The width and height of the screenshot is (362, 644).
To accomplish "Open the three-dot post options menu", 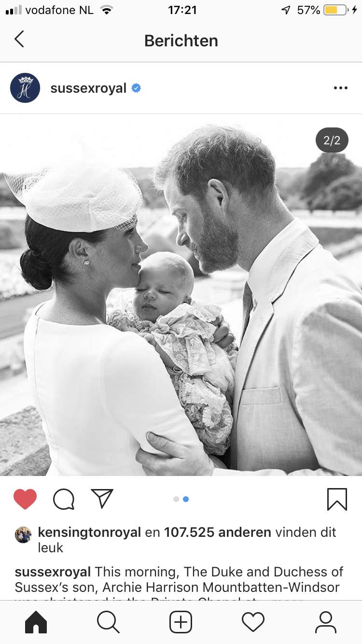I will tap(340, 88).
